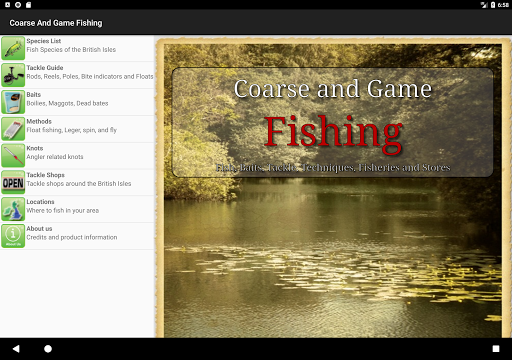Image resolution: width=512 pixels, height=360 pixels.
Task: Select the Baits bag icon
Action: 13,102
